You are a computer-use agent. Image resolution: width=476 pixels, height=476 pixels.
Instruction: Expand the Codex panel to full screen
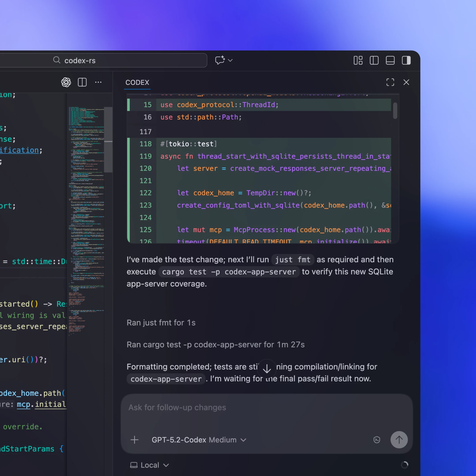(390, 82)
